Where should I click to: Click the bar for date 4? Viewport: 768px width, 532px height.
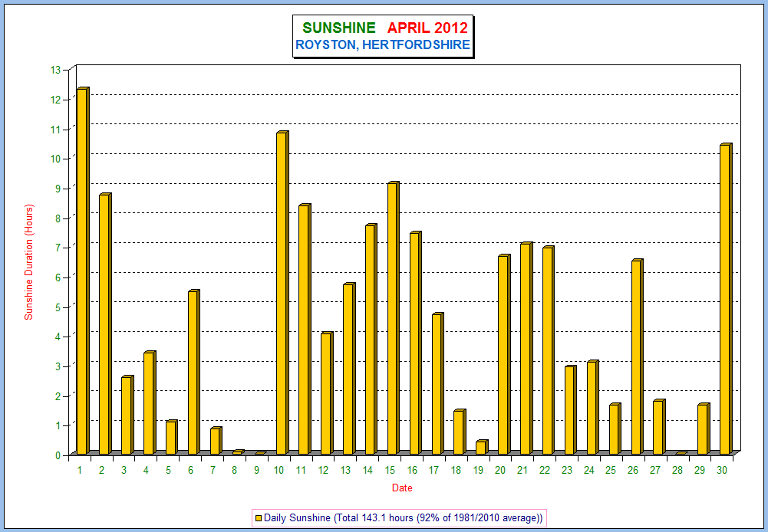[150, 402]
